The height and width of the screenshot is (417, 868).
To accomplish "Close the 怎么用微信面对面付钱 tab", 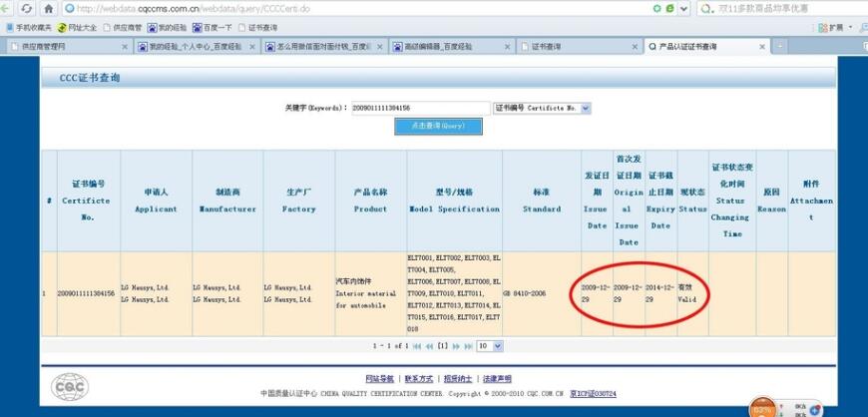I will click(x=380, y=47).
